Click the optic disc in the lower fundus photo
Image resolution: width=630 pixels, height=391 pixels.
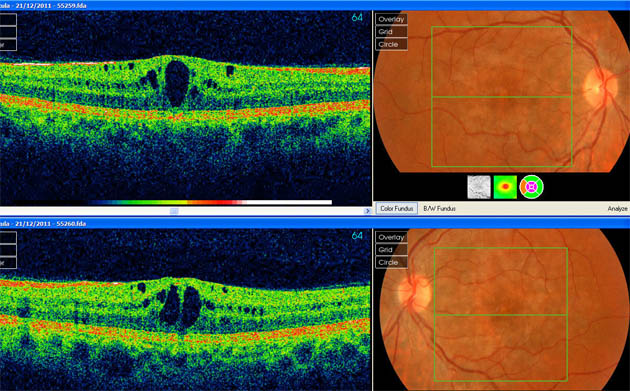point(415,293)
